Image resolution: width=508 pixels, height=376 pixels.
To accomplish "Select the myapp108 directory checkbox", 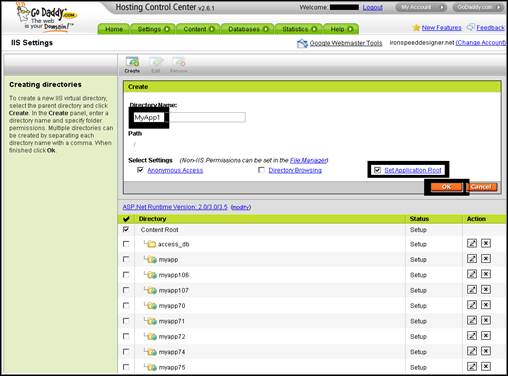I will [126, 275].
